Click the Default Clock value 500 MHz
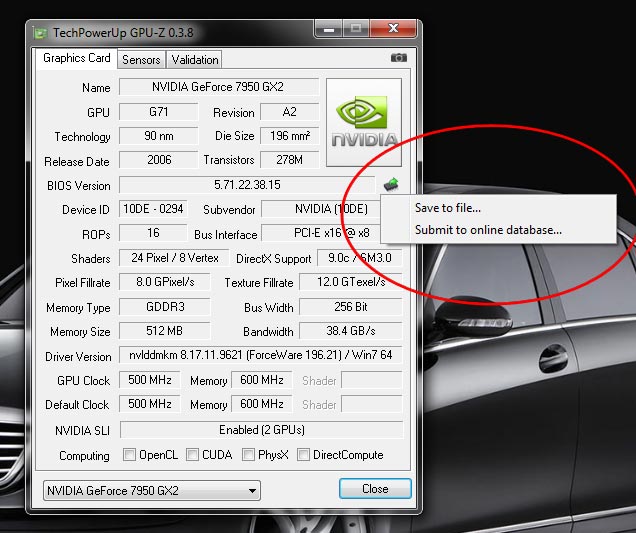The image size is (636, 533). pos(150,404)
